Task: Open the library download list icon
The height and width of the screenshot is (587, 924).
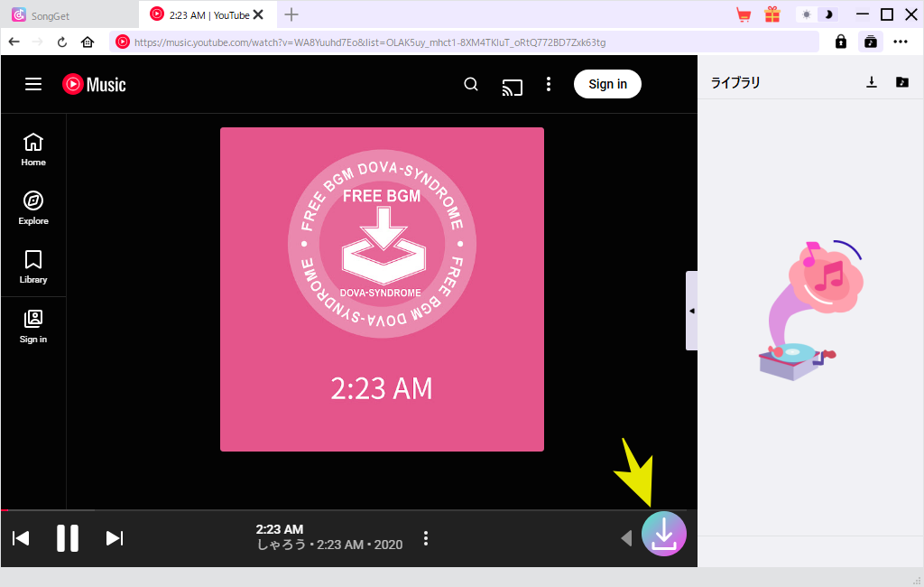Action: tap(872, 82)
